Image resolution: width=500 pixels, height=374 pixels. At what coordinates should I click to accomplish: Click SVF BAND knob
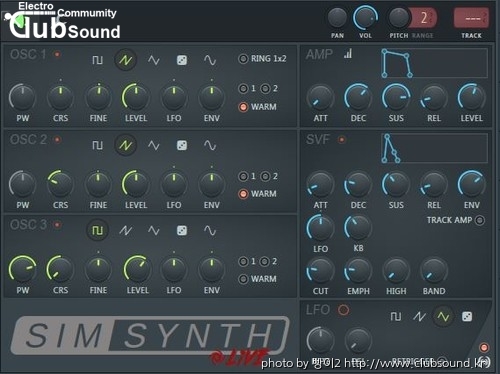tap(434, 271)
